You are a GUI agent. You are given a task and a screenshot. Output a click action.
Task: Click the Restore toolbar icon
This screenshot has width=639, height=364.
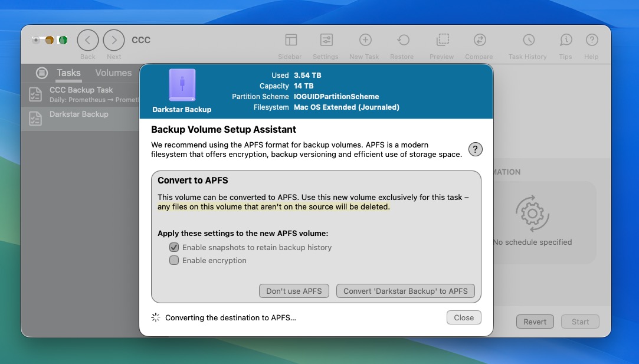[403, 40]
